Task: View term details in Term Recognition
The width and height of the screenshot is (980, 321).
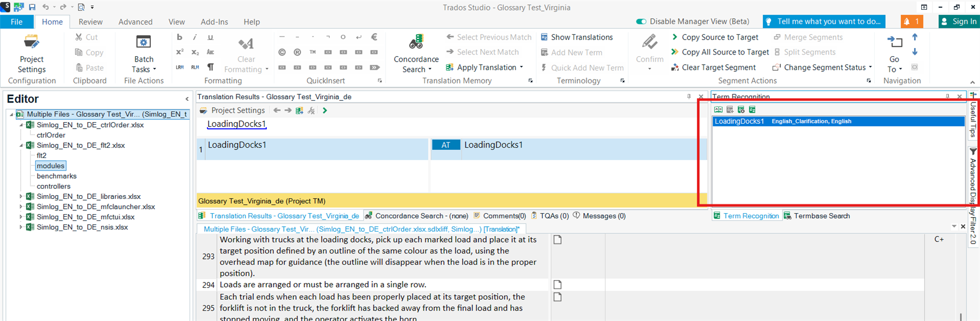Action: (718, 110)
